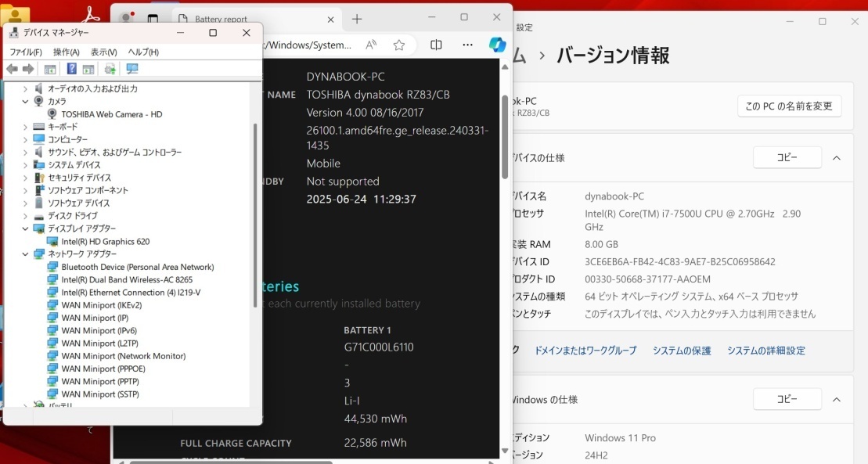Open Edge tab actions menu icon
The height and width of the screenshot is (464, 868).
pyautogui.click(x=153, y=20)
